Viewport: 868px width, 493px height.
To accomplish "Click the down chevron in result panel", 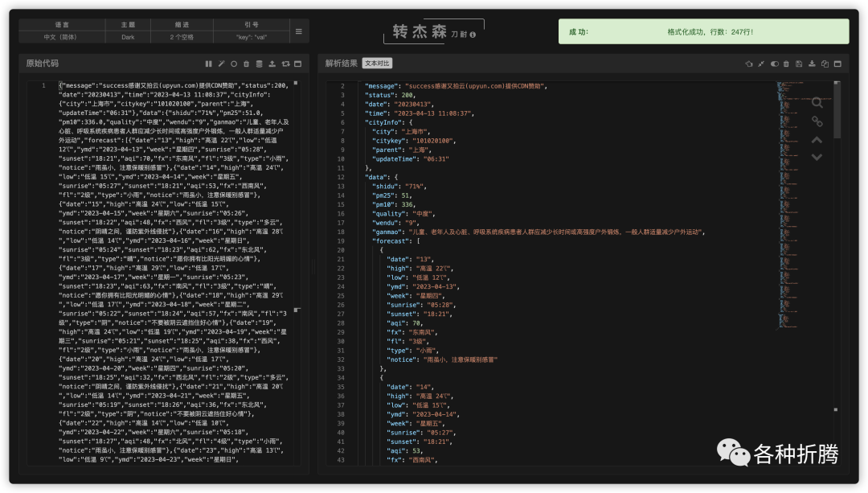I will coord(817,158).
